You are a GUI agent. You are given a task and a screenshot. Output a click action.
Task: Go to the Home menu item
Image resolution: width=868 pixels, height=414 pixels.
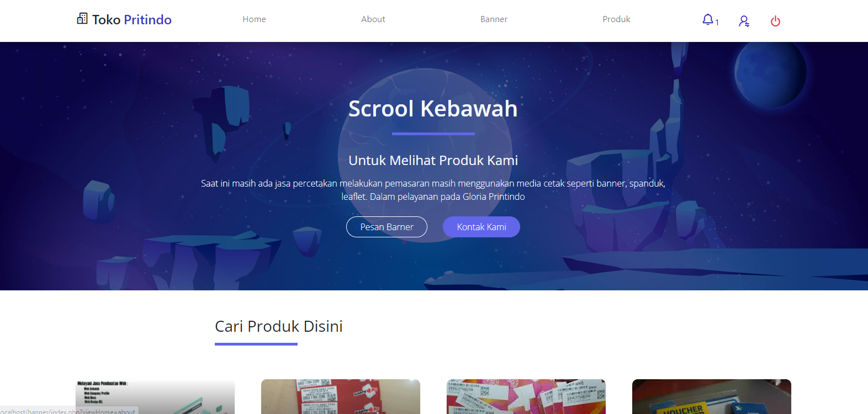tap(254, 19)
